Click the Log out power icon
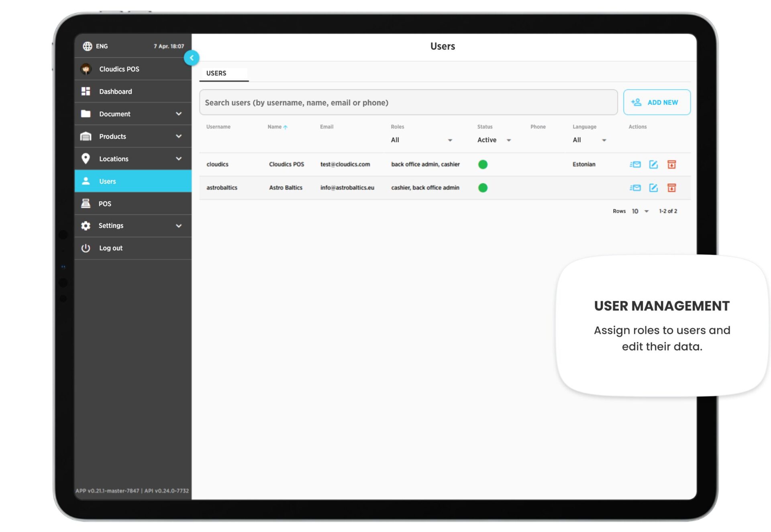771x532 pixels. [x=86, y=248]
